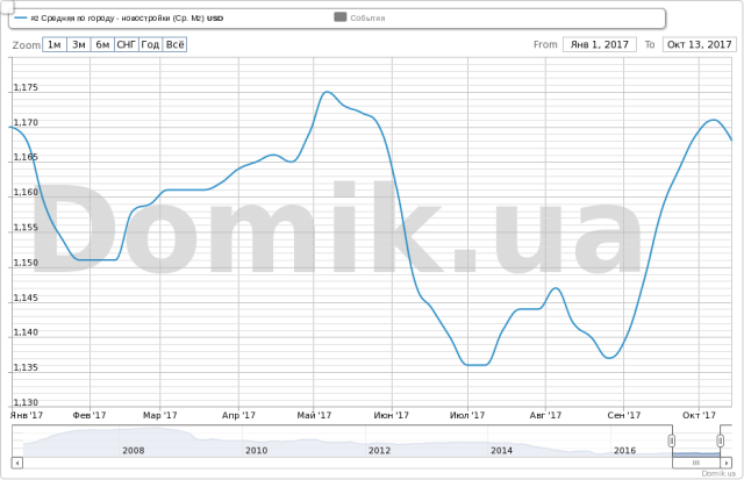Show the full range with Всё
Viewport: 744px width, 480px height.
[175, 45]
